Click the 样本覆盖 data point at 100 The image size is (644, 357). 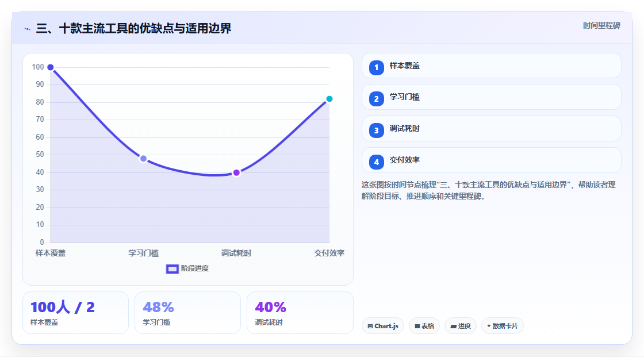pyautogui.click(x=51, y=67)
